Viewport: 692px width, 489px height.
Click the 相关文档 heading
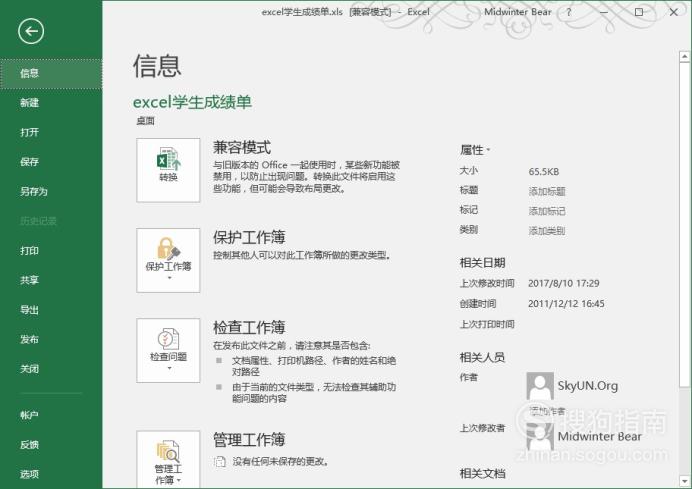[482, 474]
